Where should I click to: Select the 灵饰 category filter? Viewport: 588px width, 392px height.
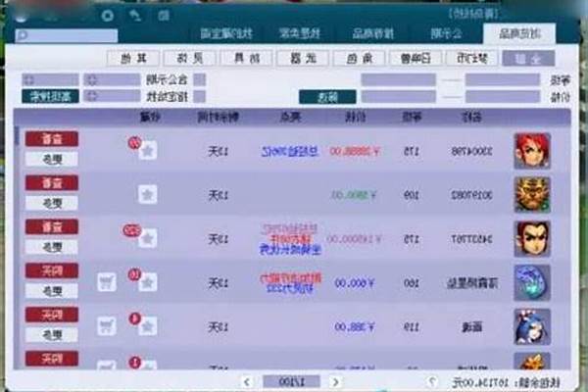point(190,58)
